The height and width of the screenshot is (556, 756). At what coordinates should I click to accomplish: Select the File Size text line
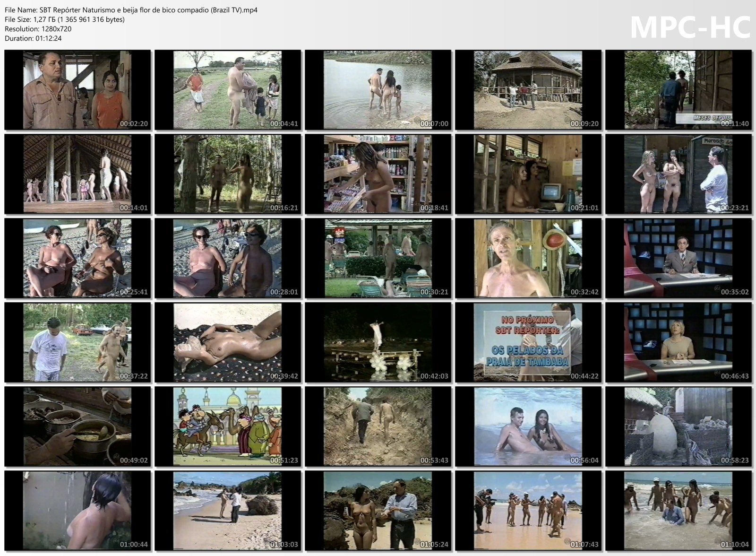coord(65,19)
